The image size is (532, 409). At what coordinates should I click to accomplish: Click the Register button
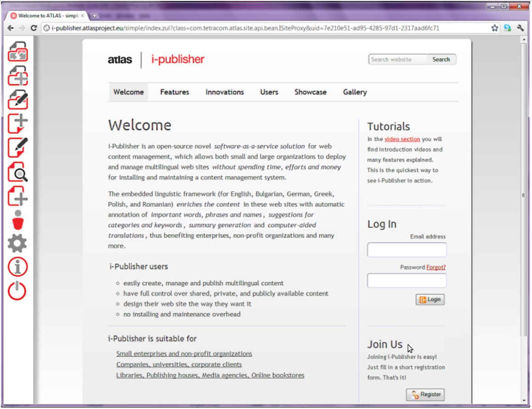tap(426, 394)
